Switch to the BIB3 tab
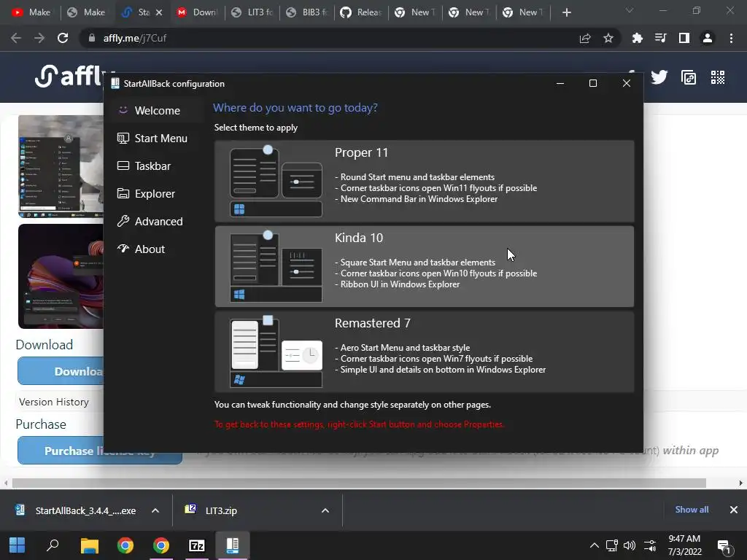Viewport: 747px width, 560px height. (x=307, y=12)
